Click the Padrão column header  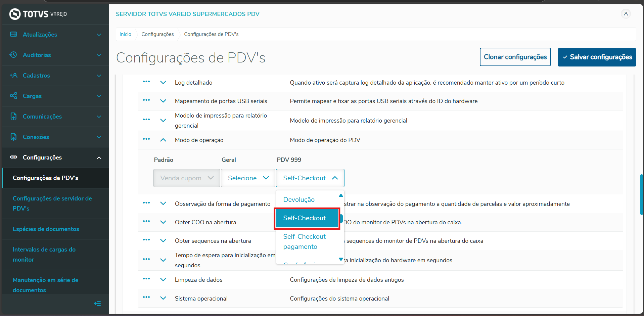click(164, 160)
